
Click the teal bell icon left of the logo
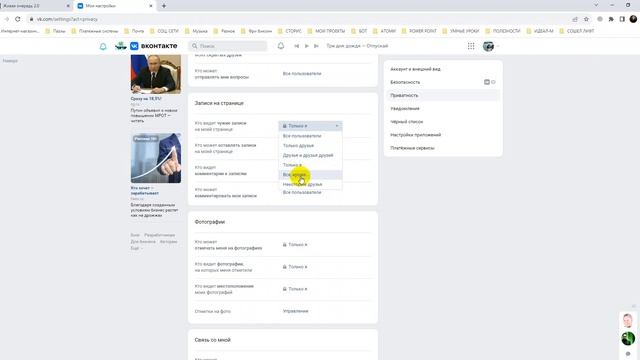(x=103, y=47)
